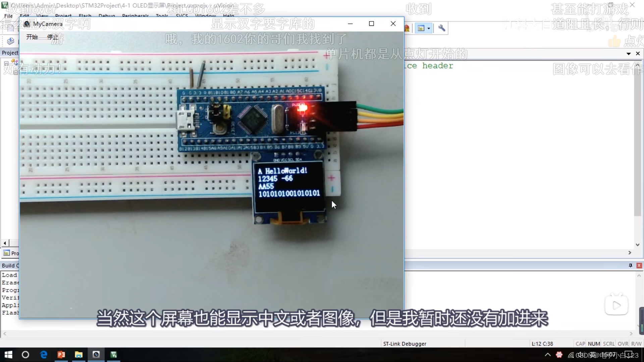Click the wrench Configuration icon in toolbar
Screen dimensions: 644x362
442,28
